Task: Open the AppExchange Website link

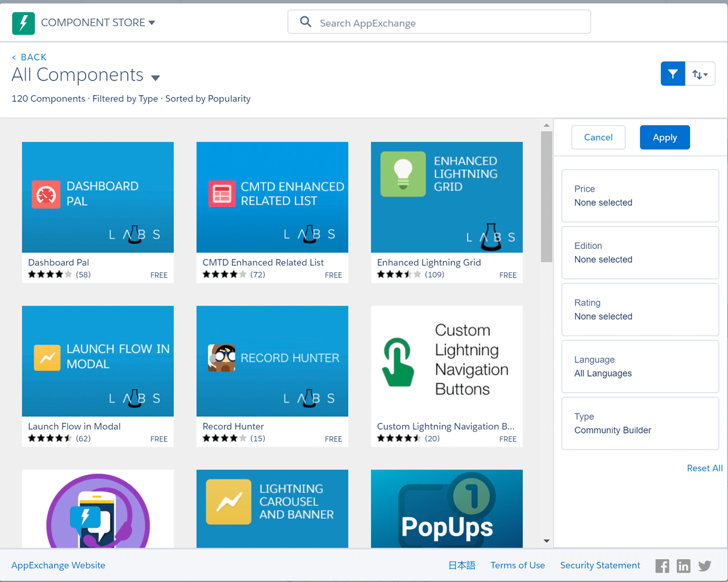Action: [58, 565]
